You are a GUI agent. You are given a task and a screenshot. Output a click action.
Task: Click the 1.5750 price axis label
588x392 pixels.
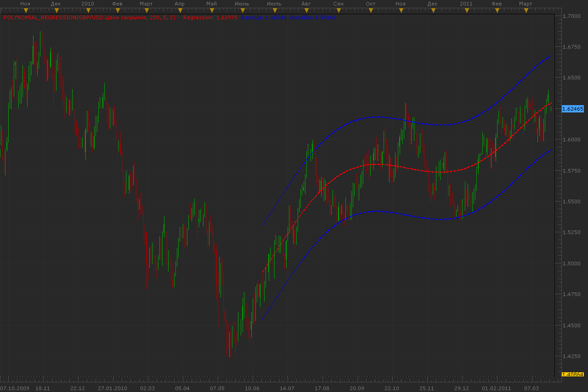(572, 171)
